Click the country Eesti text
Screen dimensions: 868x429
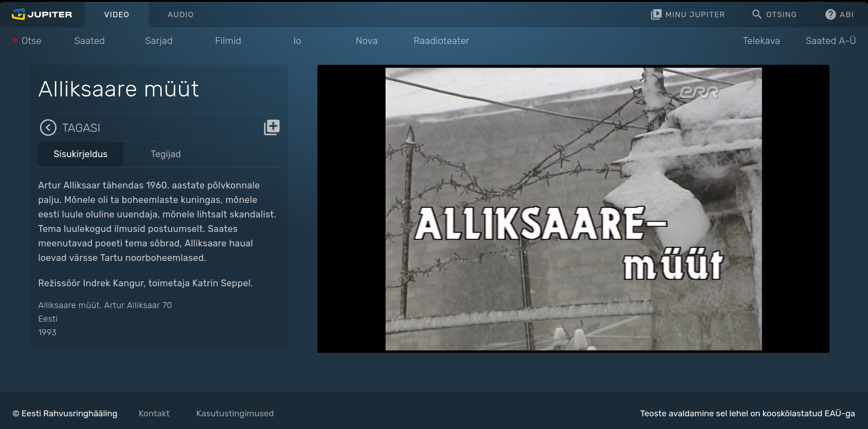coord(48,319)
